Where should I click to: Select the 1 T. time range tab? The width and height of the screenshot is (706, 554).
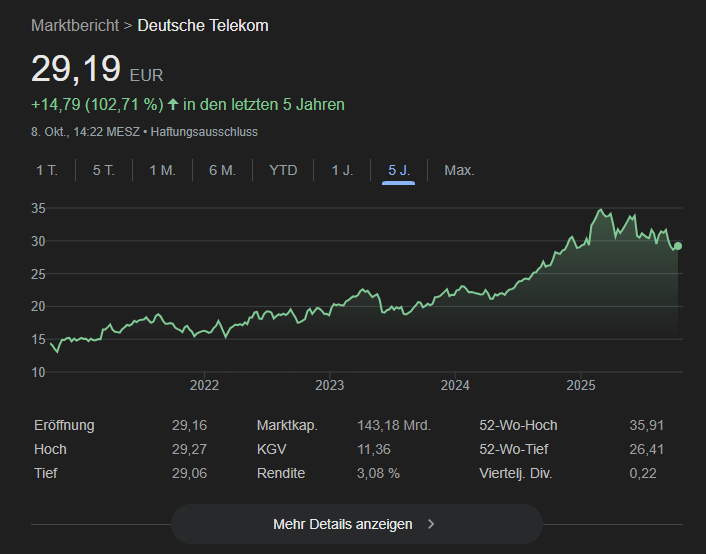point(47,170)
